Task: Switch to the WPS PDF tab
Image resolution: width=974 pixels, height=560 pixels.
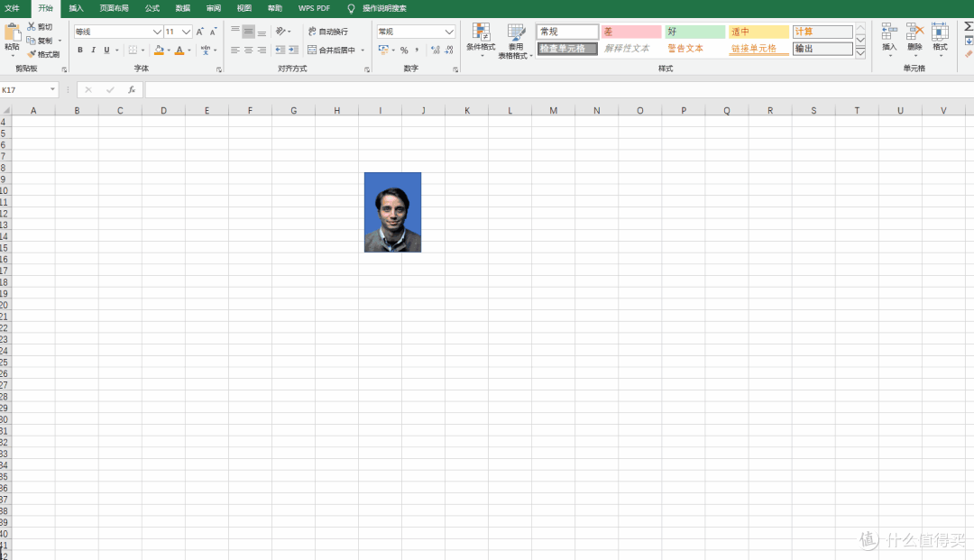Action: point(314,8)
